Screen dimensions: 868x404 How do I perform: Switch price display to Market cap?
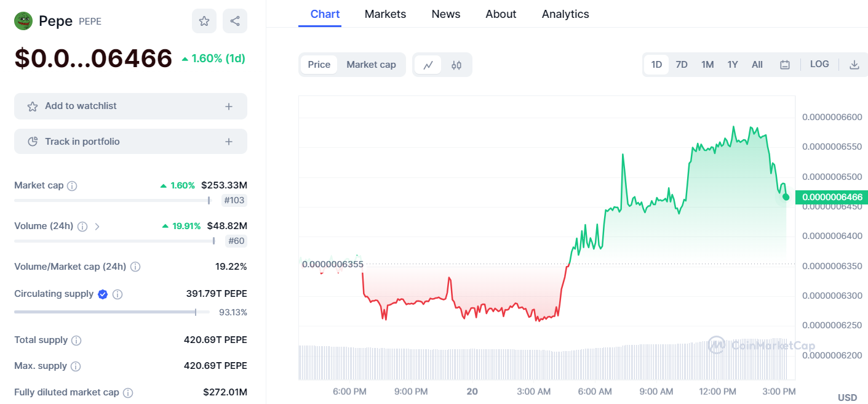pos(371,64)
